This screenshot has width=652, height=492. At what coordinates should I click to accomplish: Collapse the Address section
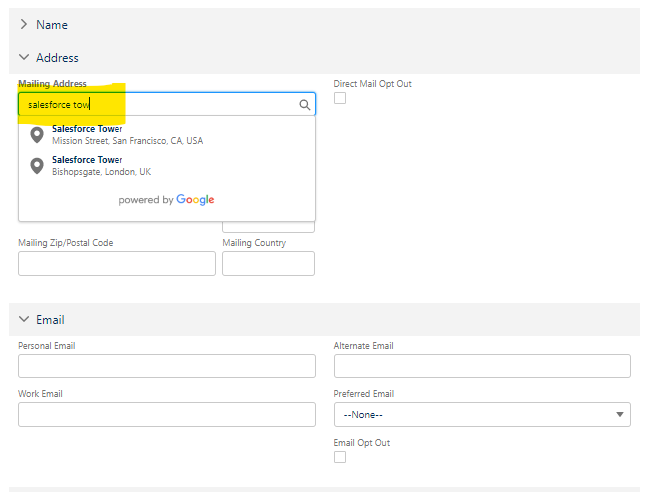click(24, 58)
